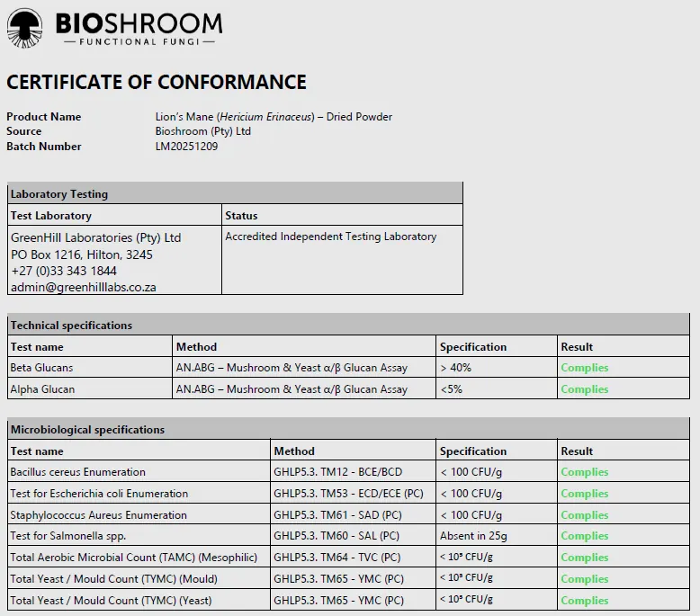The height and width of the screenshot is (616, 700).
Task: Select Lion's Mane Dried Powder product text
Action: pos(274,117)
